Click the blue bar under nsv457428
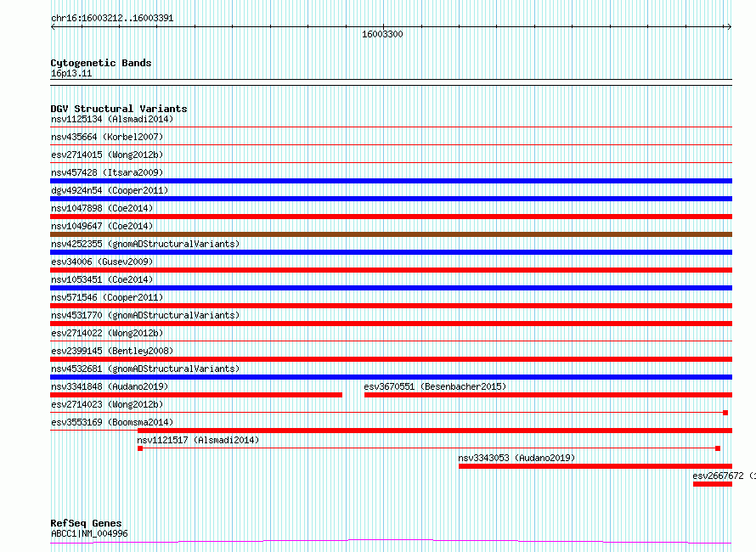 pyautogui.click(x=391, y=181)
